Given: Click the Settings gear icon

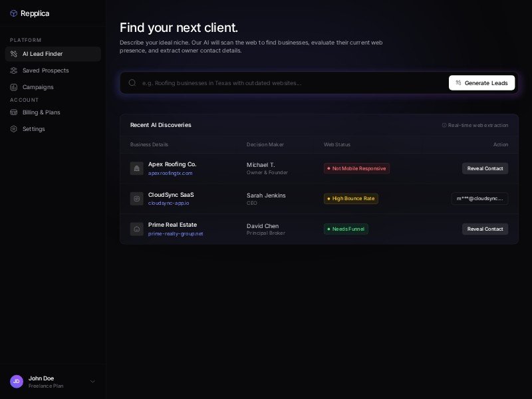Looking at the screenshot, I should coord(14,129).
